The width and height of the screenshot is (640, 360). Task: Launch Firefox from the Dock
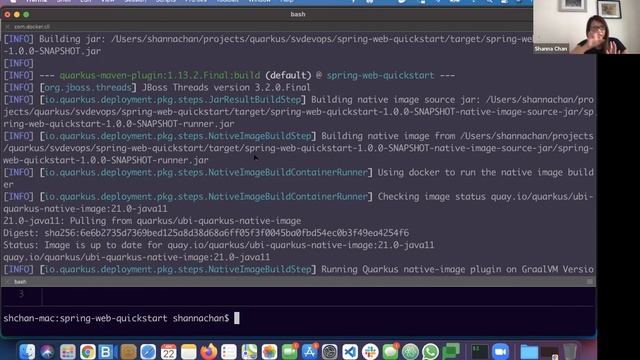[209, 351]
